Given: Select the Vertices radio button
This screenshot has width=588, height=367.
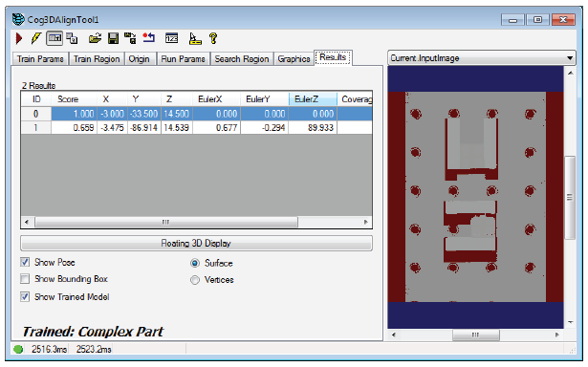Looking at the screenshot, I should (x=195, y=280).
